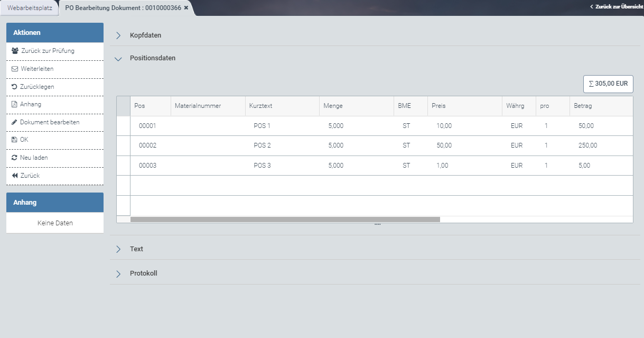Click the envelope icon for Weiterleiten
The image size is (644, 338).
(x=15, y=69)
